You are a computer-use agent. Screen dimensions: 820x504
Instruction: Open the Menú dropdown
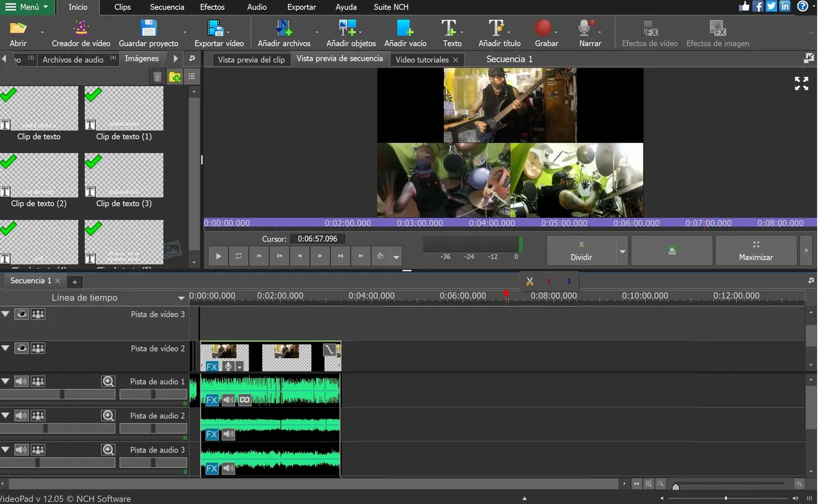pos(27,7)
